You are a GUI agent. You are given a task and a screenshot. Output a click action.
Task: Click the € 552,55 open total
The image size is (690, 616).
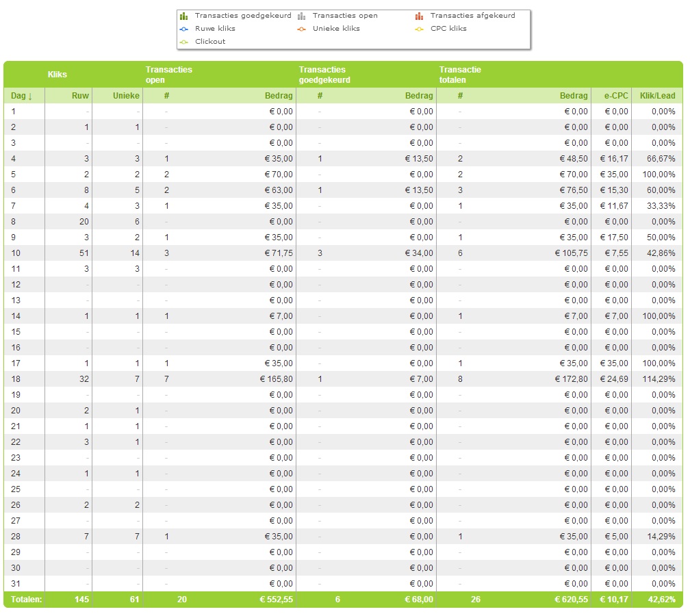click(276, 600)
